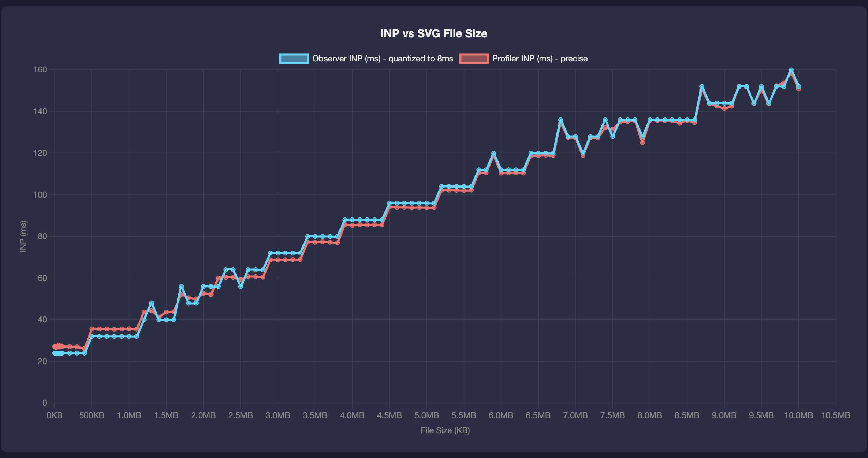
Task: Click the blue legend color swatch
Action: tap(294, 58)
